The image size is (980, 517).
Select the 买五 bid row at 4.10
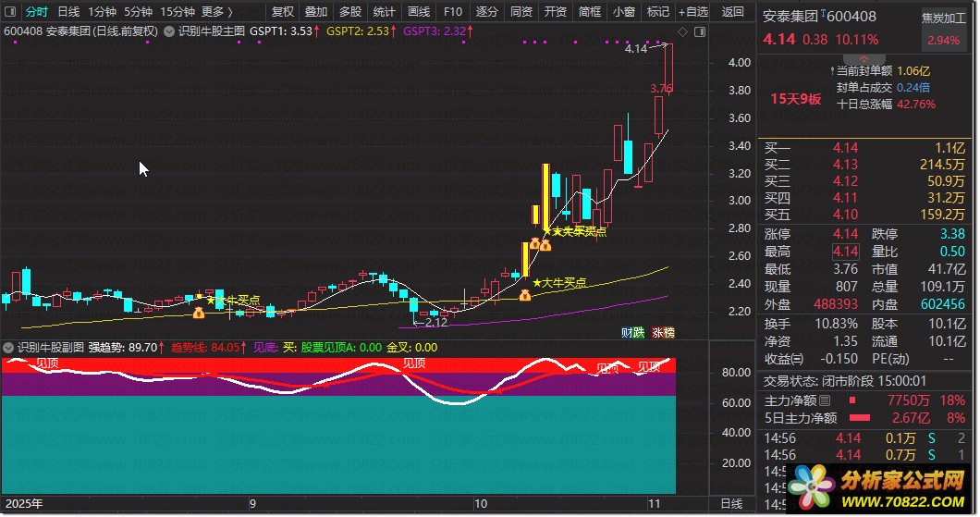pyautogui.click(x=865, y=215)
